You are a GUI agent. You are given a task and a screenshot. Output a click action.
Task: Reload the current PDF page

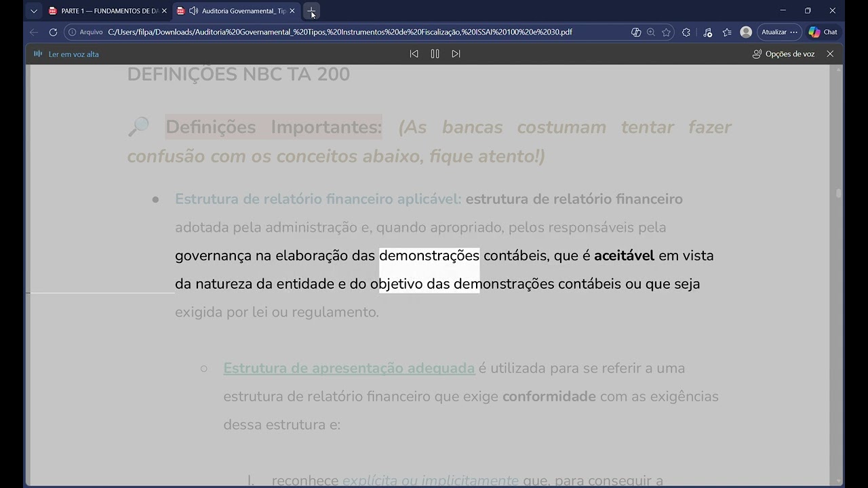[x=53, y=32]
